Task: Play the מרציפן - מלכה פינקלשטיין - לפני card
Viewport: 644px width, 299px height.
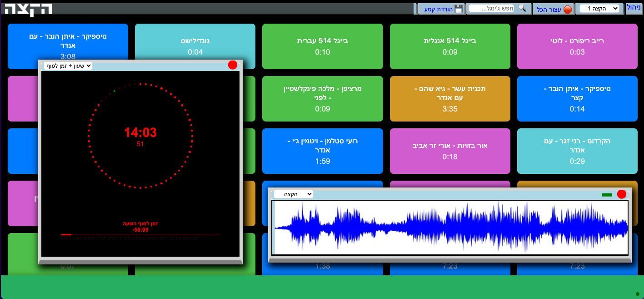Action: 323,98
